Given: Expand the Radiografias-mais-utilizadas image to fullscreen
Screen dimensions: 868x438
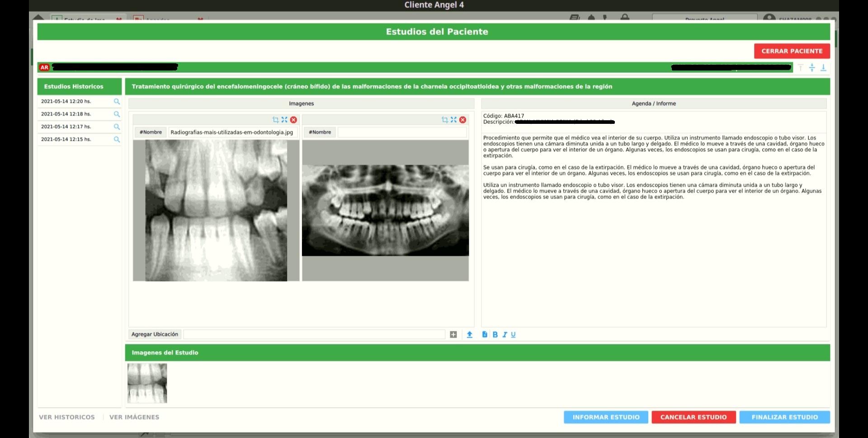Looking at the screenshot, I should (284, 120).
